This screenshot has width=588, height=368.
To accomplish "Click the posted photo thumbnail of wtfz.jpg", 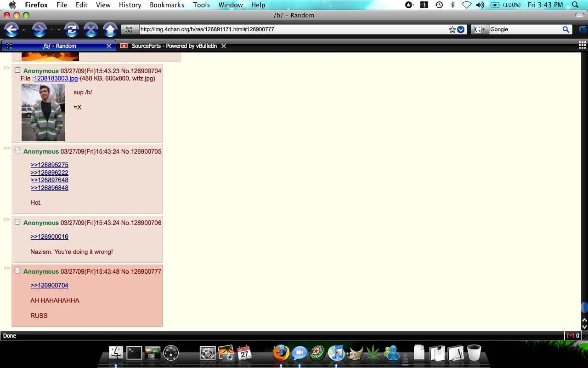I will (x=43, y=112).
